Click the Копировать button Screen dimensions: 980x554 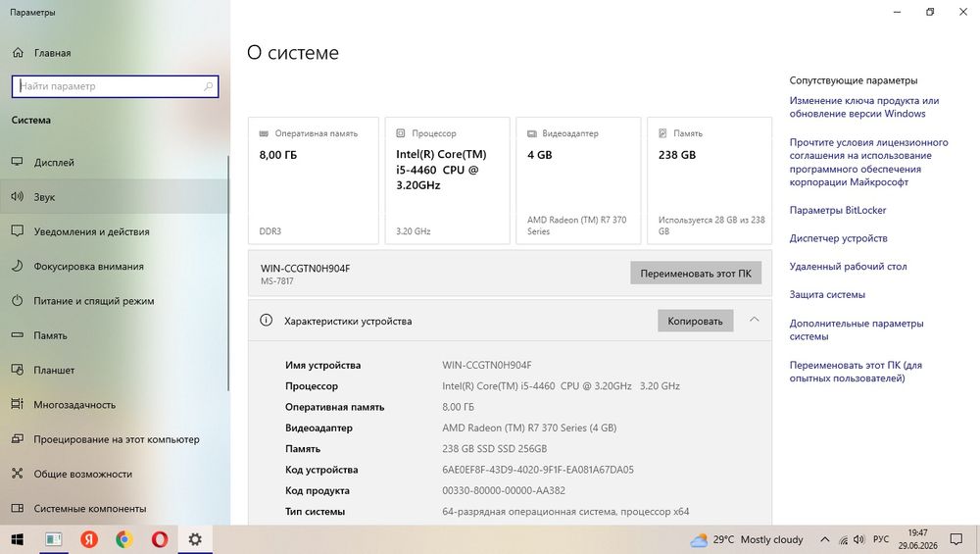pyautogui.click(x=695, y=321)
